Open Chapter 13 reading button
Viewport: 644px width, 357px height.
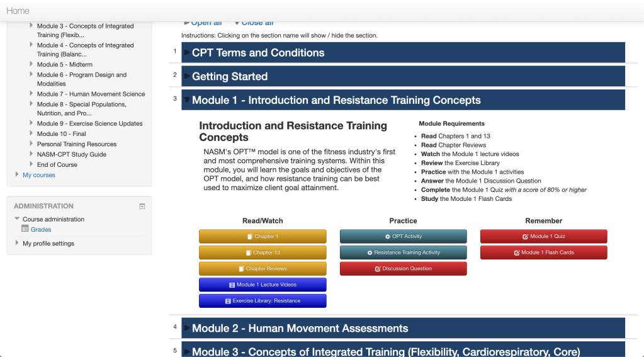[x=263, y=252]
